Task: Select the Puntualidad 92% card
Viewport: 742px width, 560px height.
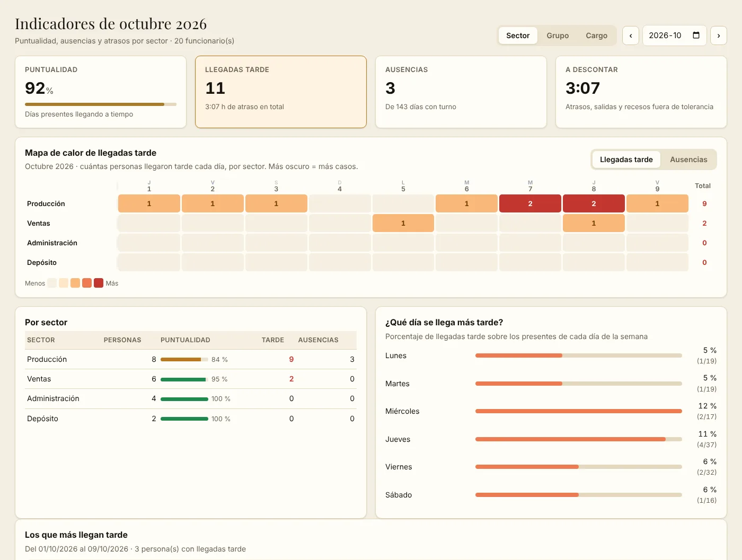Action: pos(101,92)
